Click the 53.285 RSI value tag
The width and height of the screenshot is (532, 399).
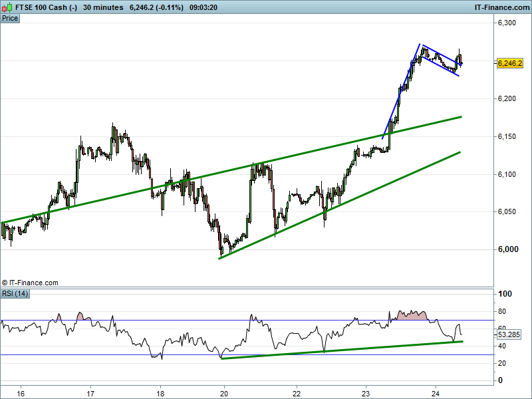click(510, 335)
